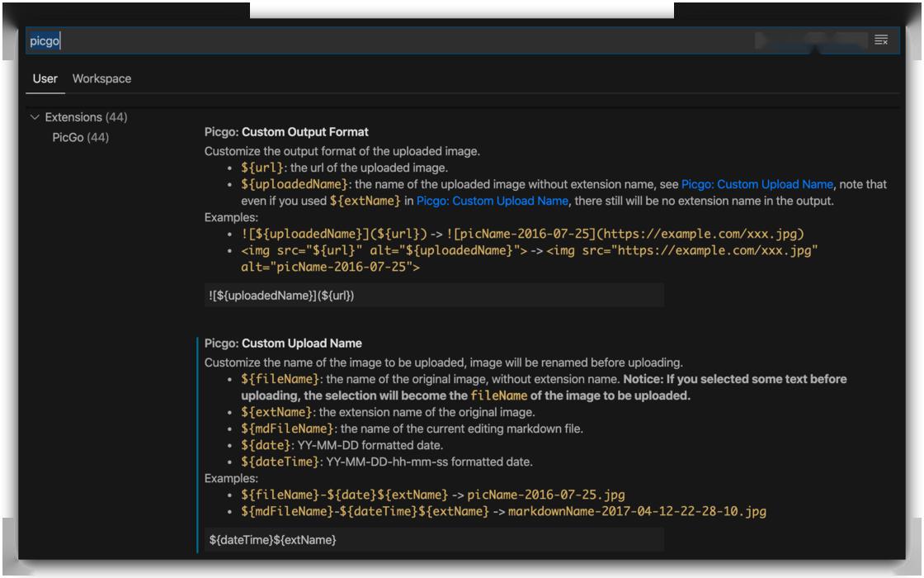Viewport: 924px width, 578px height.
Task: Focus the Custom Upload Name value field
Action: [x=434, y=540]
